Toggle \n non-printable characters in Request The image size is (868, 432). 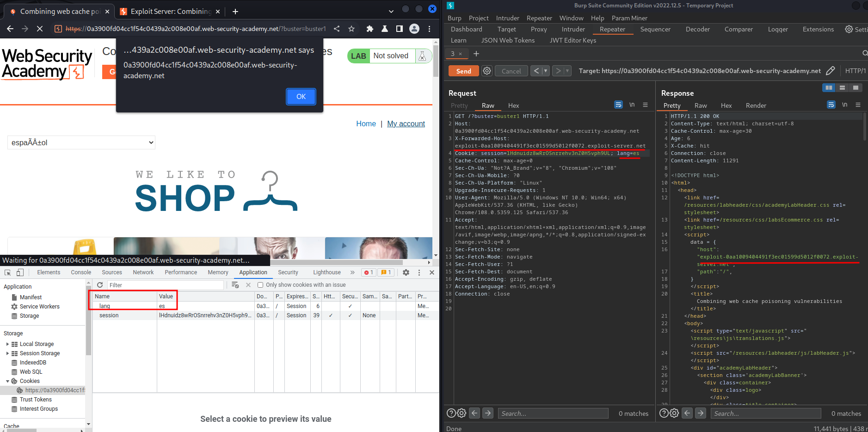632,105
